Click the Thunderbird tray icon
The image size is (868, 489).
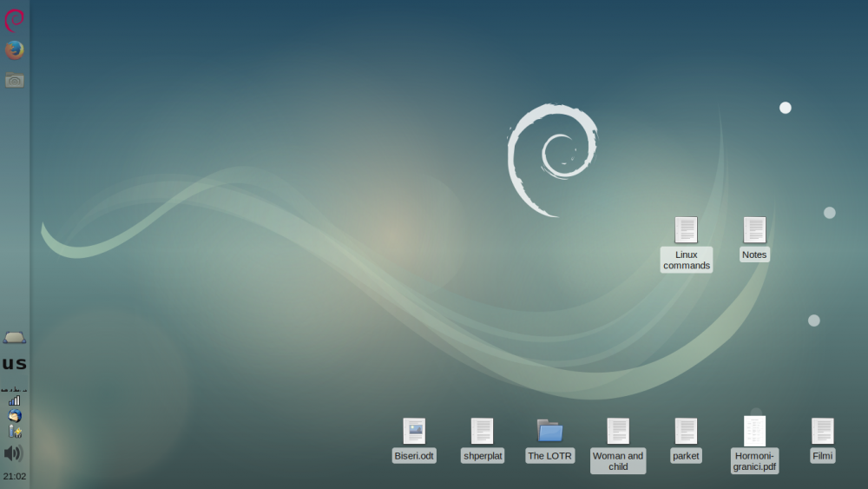click(15, 415)
